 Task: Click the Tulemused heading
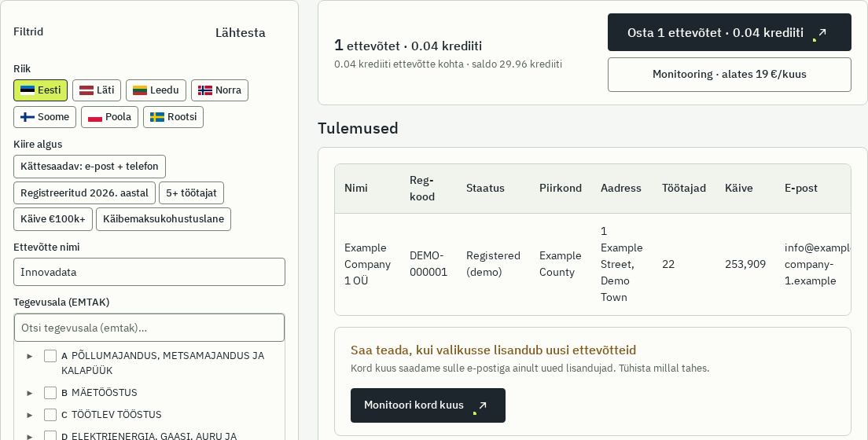click(358, 128)
